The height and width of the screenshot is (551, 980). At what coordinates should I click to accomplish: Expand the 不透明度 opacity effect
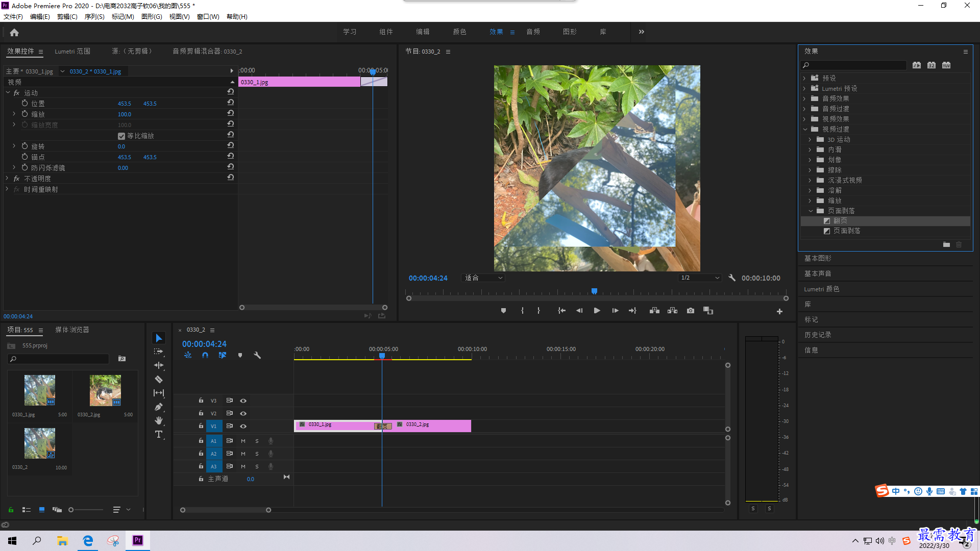tap(7, 179)
